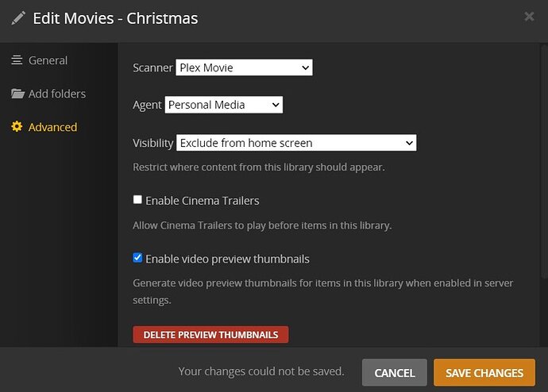Click the 'Enable video preview thumbnails' label
Screen dimensions: 548x392
227,259
